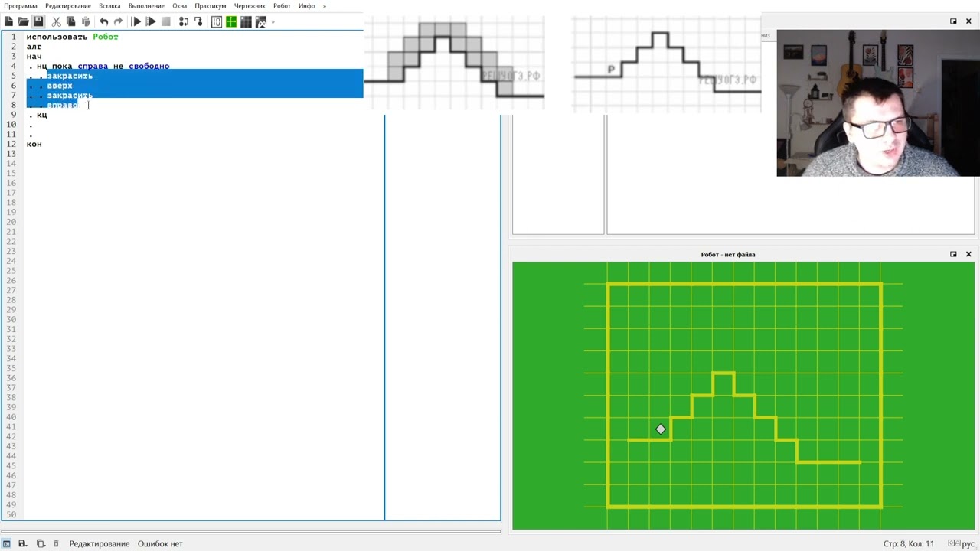This screenshot has width=980, height=551.
Task: Undock the upper right panel
Action: click(x=953, y=21)
